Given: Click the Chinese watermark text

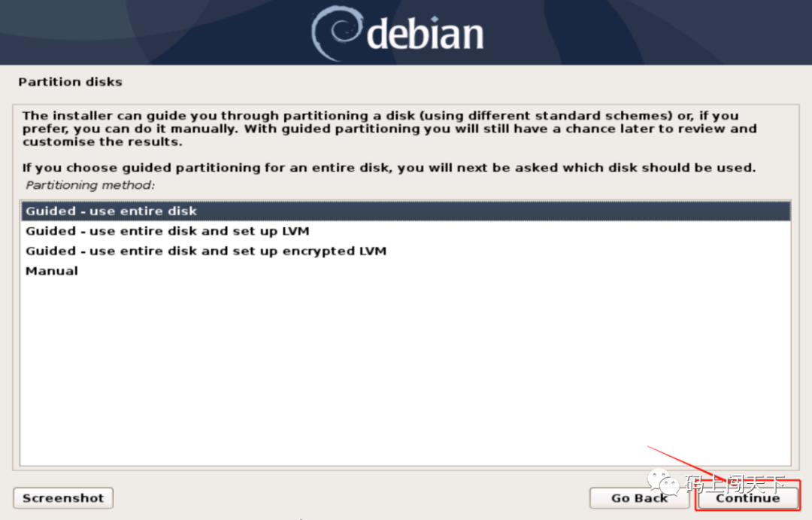Looking at the screenshot, I should [x=735, y=484].
